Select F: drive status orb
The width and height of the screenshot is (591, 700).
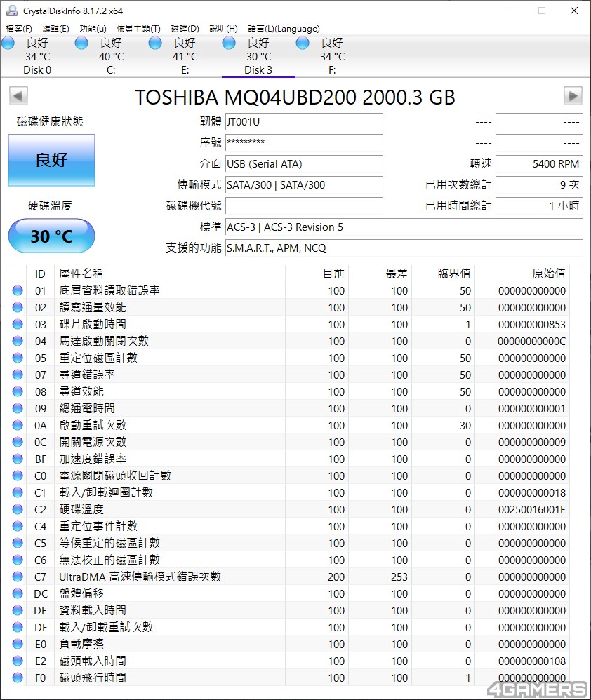[303, 43]
